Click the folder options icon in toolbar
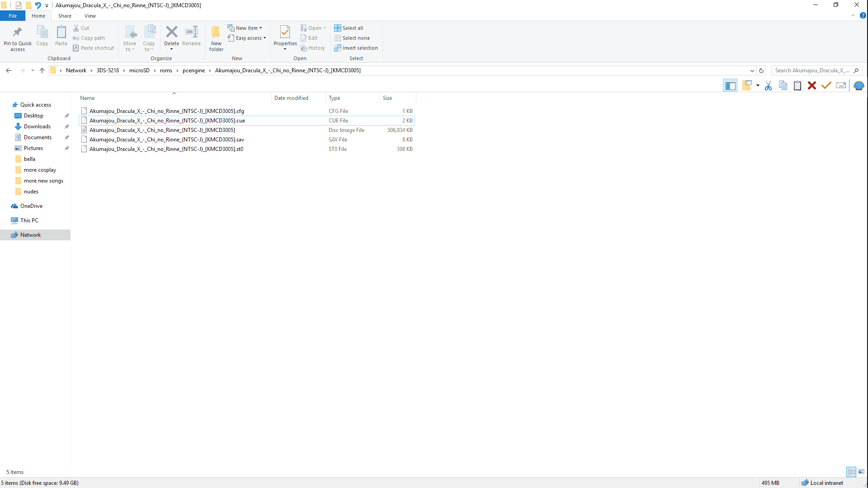Screen dimensions: 868x488 (x=747, y=85)
